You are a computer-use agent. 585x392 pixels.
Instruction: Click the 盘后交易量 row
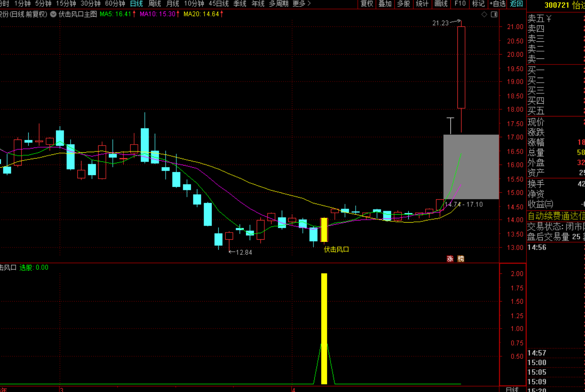[556, 237]
